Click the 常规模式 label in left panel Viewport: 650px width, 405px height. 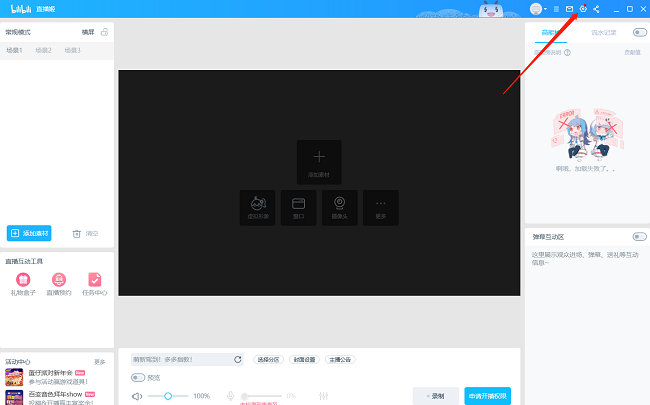pyautogui.click(x=18, y=32)
